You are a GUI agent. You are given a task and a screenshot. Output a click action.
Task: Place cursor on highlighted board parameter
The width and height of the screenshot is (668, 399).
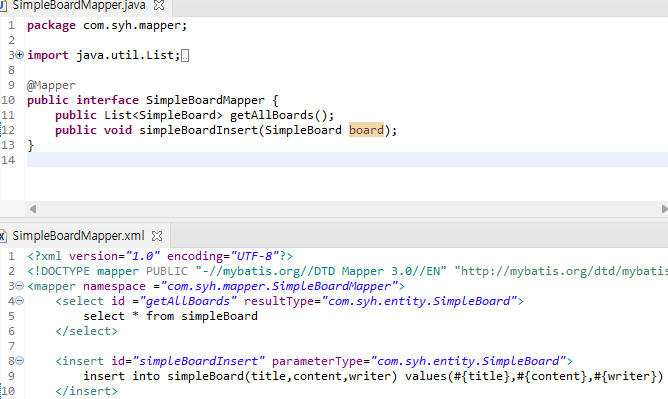pyautogui.click(x=366, y=130)
